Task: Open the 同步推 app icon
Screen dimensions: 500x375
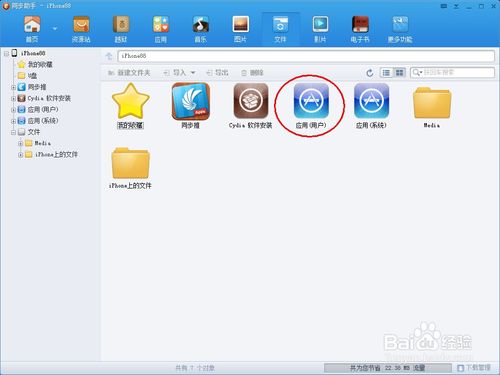Action: (x=191, y=101)
